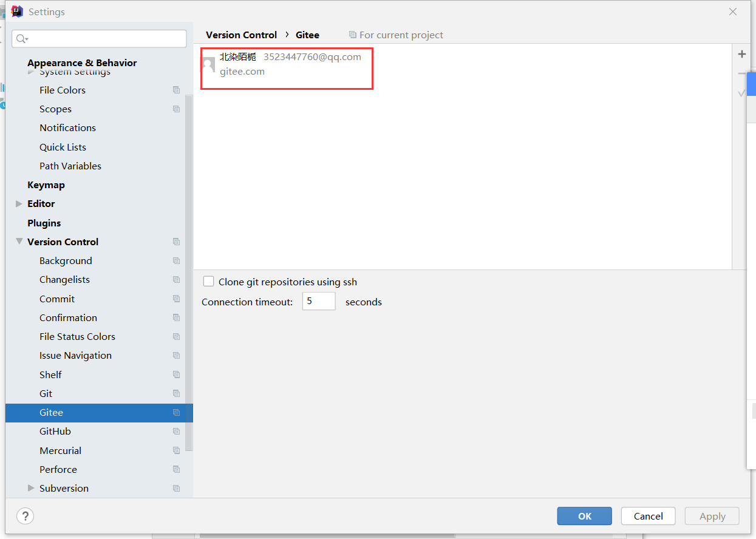Select File Status Colors settings
The height and width of the screenshot is (539, 756).
click(77, 337)
